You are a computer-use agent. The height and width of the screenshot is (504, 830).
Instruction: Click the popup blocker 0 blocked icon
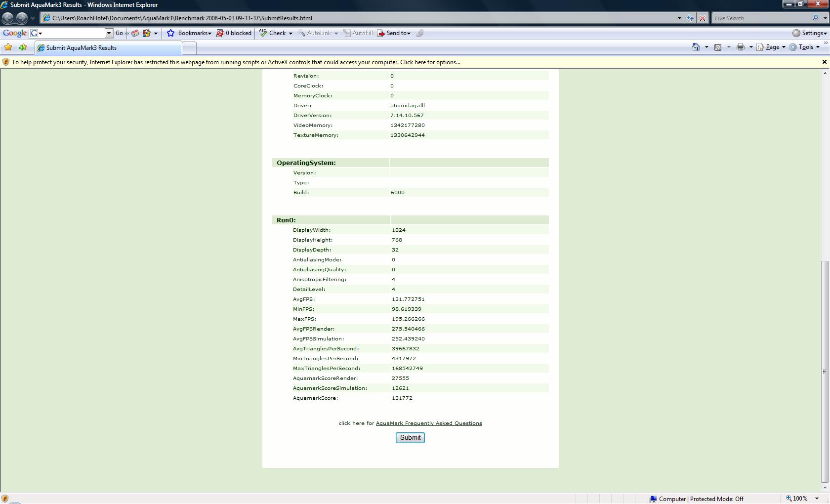coord(220,33)
